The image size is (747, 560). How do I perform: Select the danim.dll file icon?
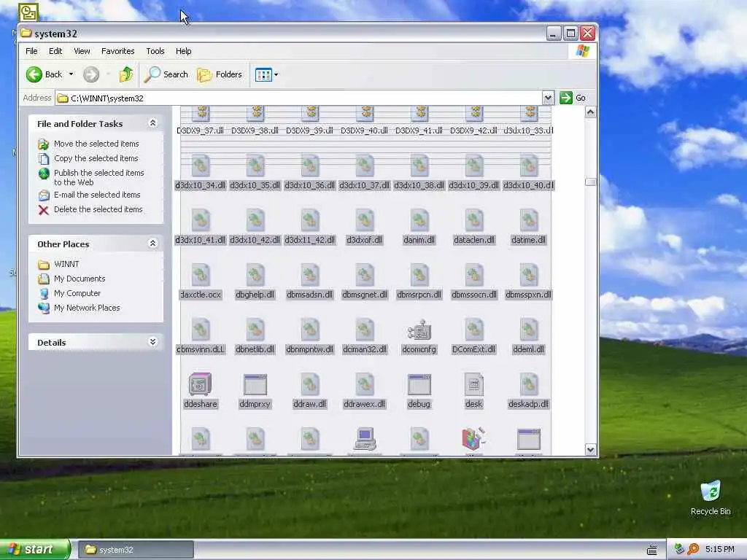coord(419,220)
